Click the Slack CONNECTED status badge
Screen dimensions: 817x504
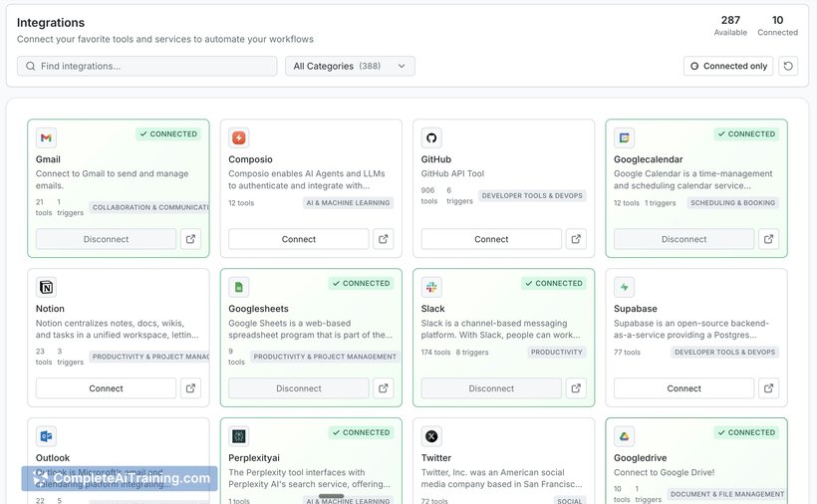554,283
